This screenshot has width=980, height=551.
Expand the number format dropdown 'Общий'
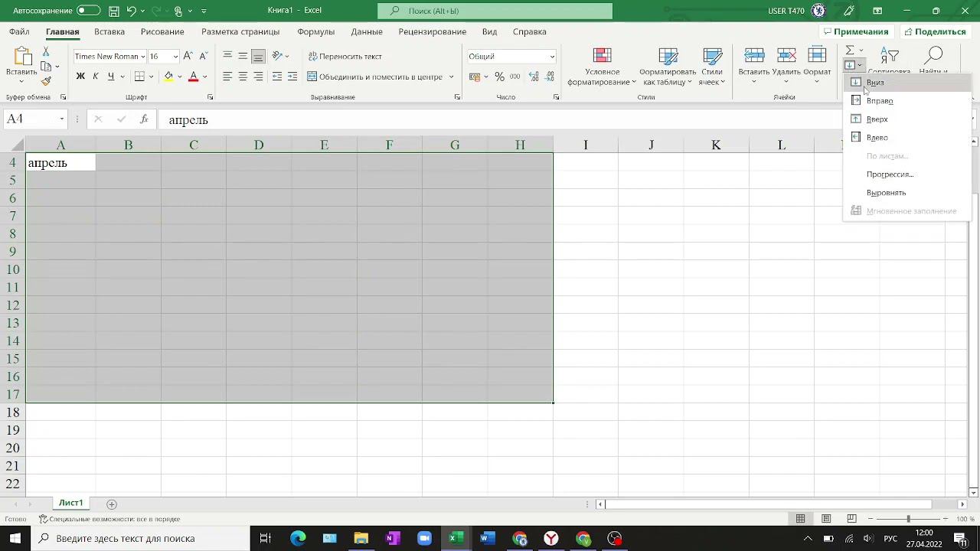[551, 57]
